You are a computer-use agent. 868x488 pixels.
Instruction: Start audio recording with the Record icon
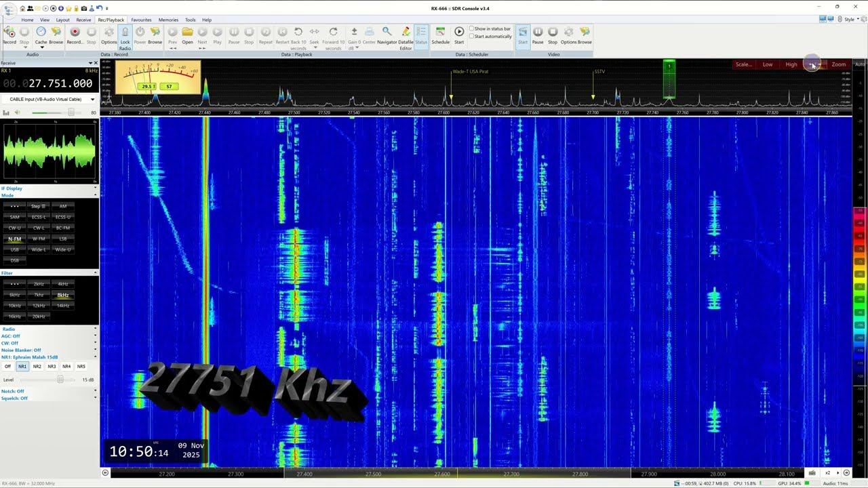(x=9, y=35)
